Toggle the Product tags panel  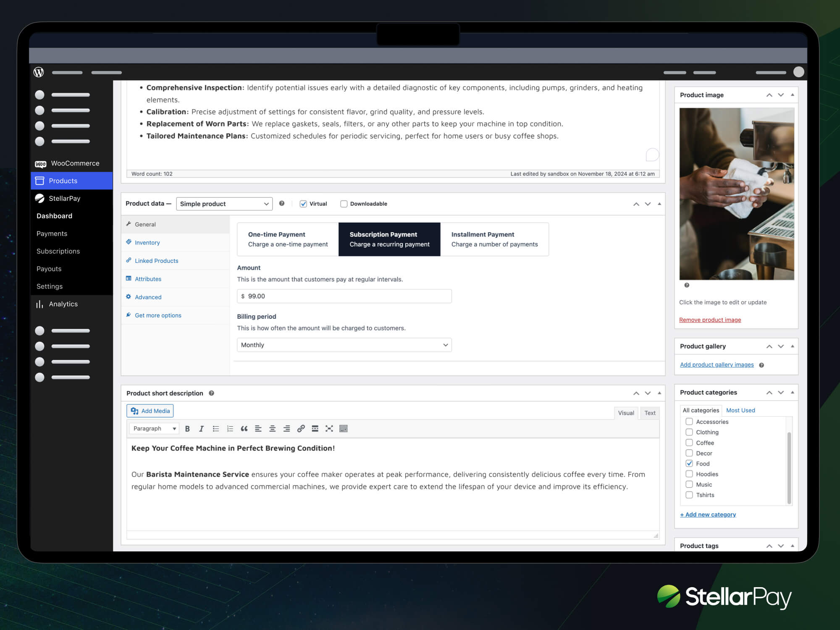[793, 546]
